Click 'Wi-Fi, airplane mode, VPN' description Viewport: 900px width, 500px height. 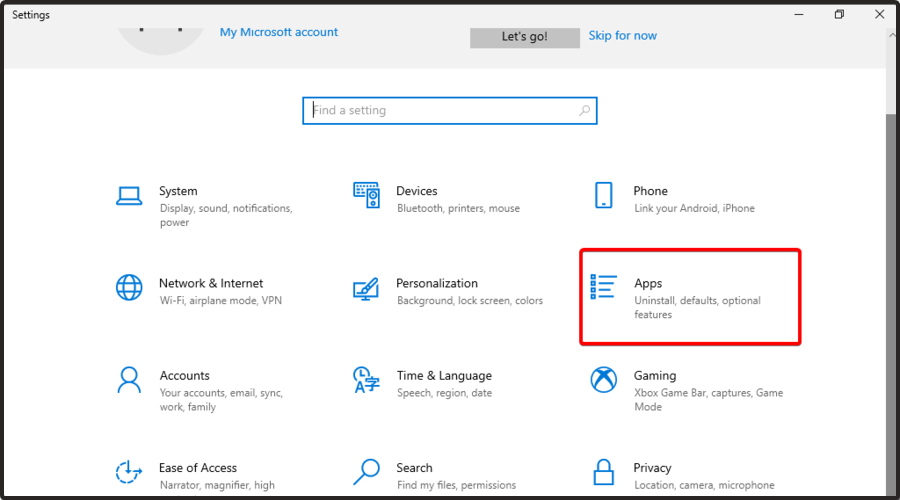221,300
